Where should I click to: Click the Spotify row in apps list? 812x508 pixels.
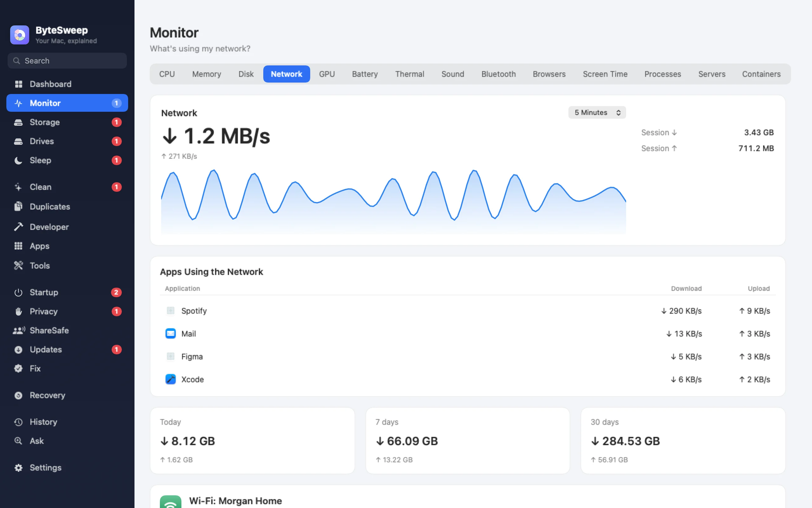coord(468,311)
